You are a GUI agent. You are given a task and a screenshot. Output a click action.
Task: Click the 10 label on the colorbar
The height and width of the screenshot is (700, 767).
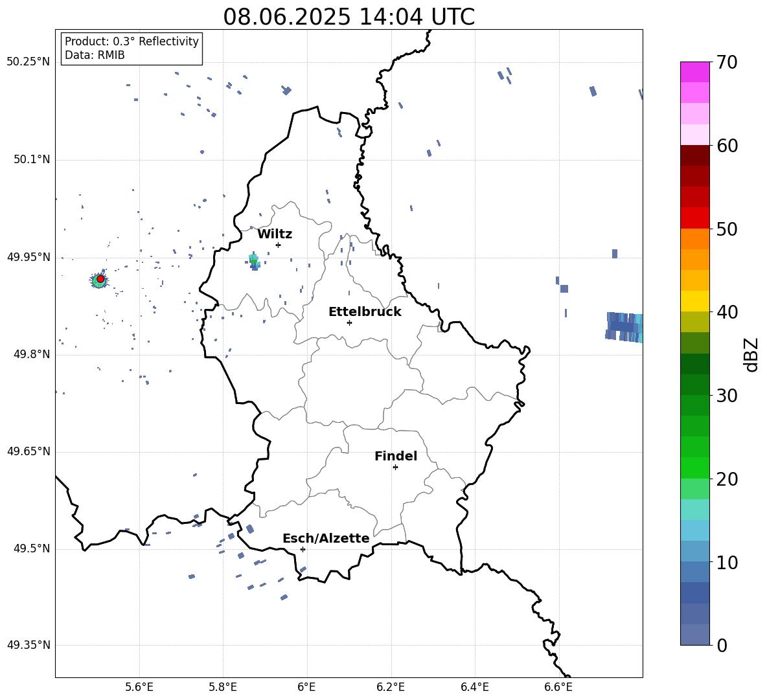(x=727, y=562)
